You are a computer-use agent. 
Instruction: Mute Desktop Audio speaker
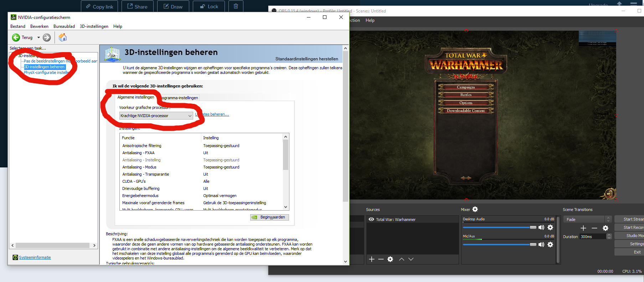(541, 227)
